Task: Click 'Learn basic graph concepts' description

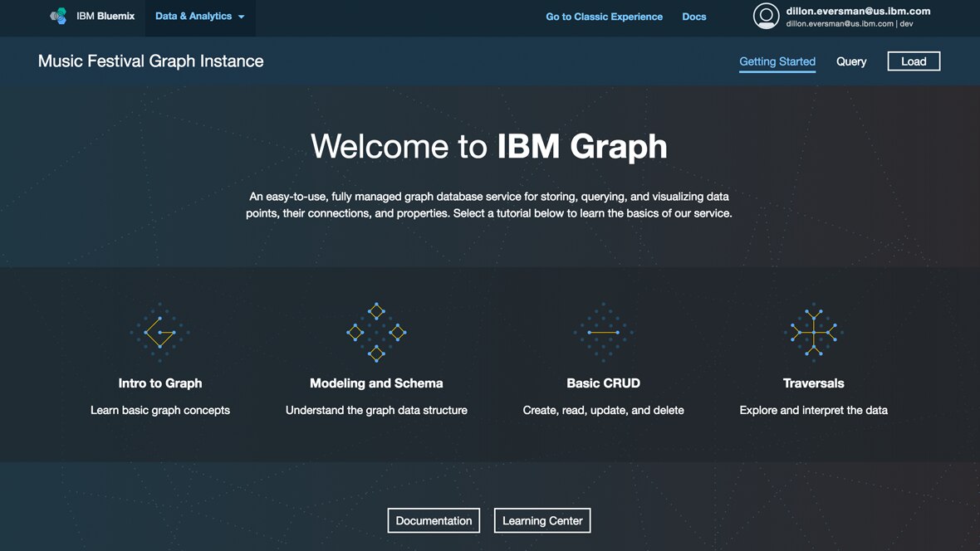Action: coord(160,411)
